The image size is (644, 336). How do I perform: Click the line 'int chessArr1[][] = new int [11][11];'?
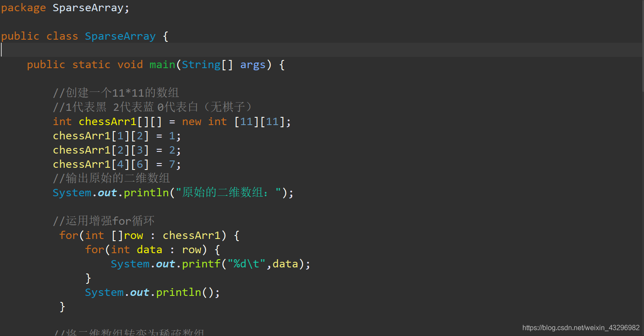click(172, 122)
